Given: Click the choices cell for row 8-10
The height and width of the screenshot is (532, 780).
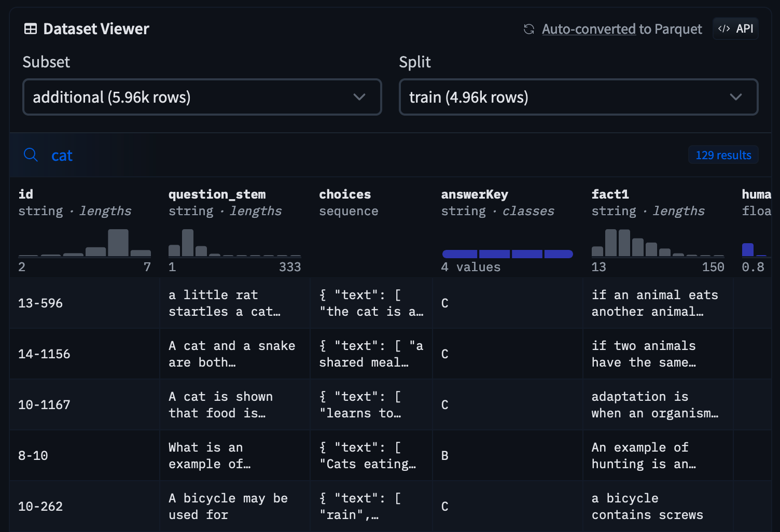Looking at the screenshot, I should point(370,456).
